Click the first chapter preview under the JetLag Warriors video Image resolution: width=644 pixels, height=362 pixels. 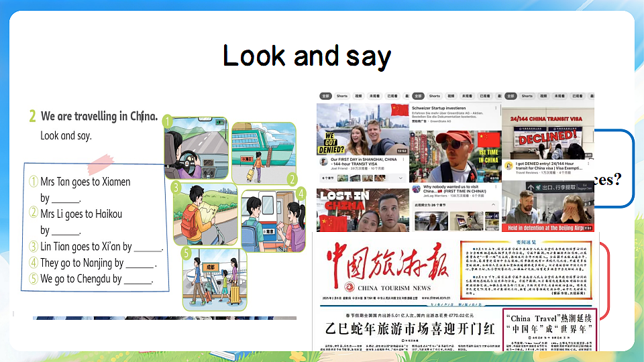(431, 221)
